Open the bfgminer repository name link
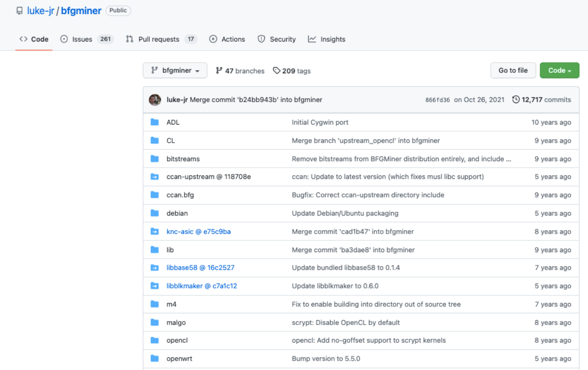This screenshot has height=370, width=588. pyautogui.click(x=81, y=11)
